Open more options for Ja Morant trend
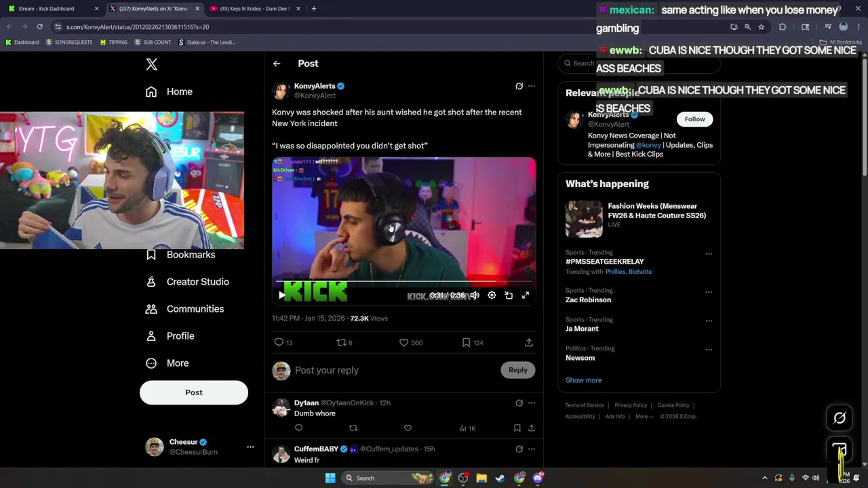The width and height of the screenshot is (868, 488). pyautogui.click(x=709, y=321)
